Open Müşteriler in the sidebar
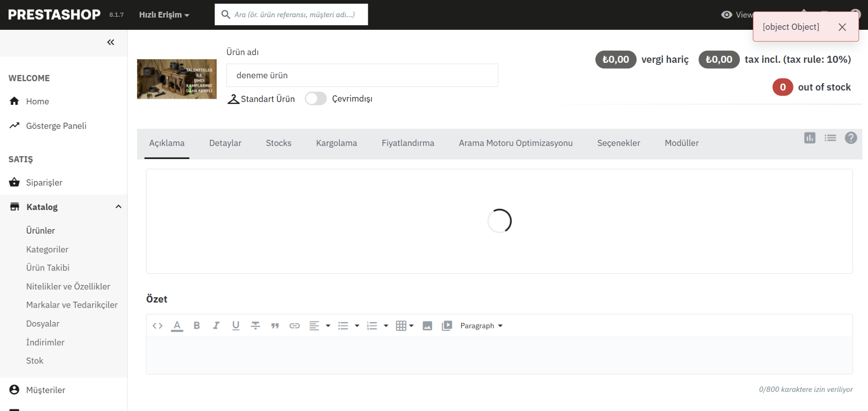 [x=46, y=390]
